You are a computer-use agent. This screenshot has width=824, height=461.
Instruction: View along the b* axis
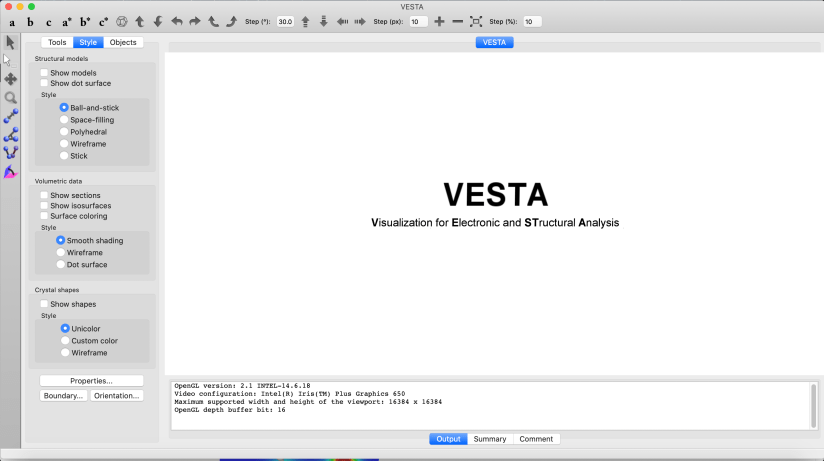pos(85,22)
